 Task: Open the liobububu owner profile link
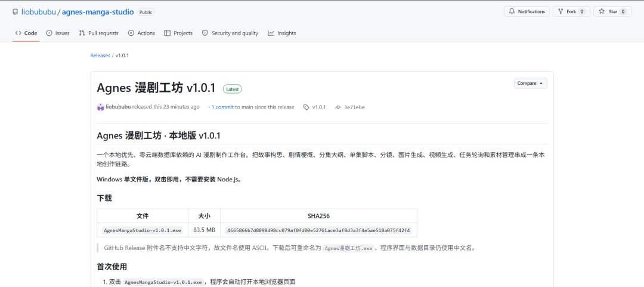pyautogui.click(x=39, y=12)
